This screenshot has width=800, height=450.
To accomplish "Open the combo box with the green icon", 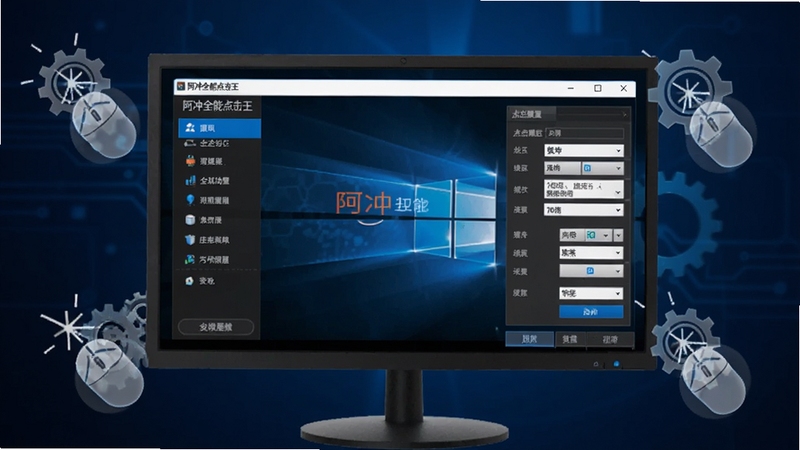I will [585, 235].
